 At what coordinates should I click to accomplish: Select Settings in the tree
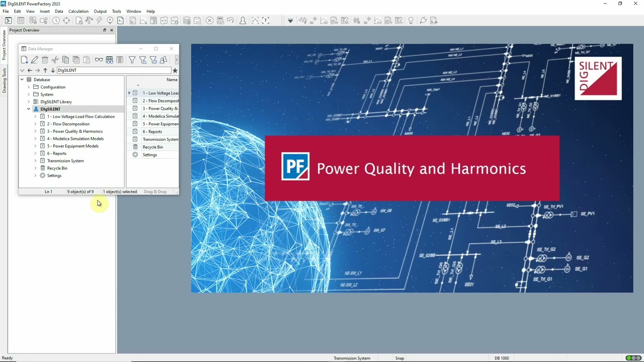pyautogui.click(x=54, y=175)
